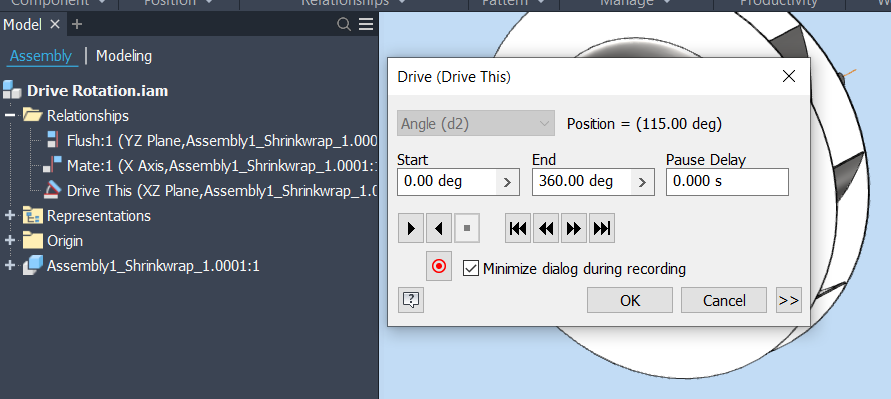Open the Start value arrow flyout
891x399 pixels.
tap(507, 182)
